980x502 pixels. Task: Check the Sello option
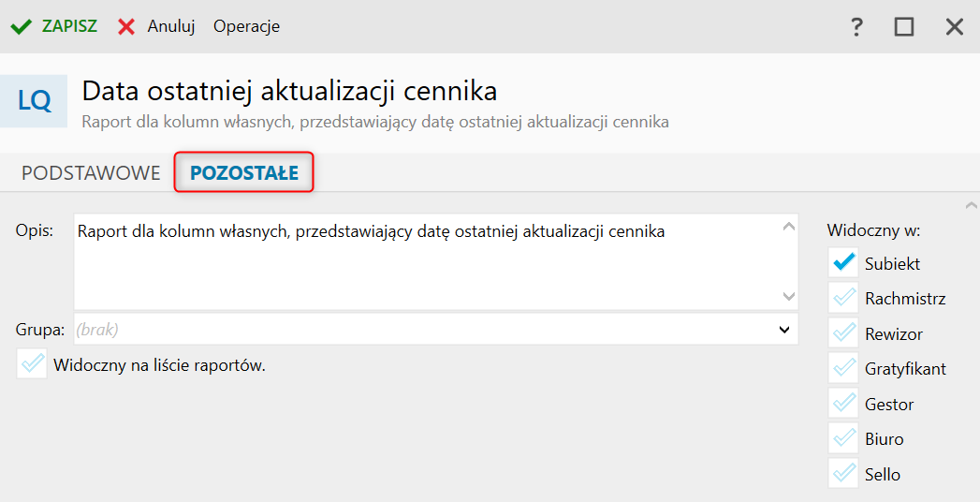843,474
